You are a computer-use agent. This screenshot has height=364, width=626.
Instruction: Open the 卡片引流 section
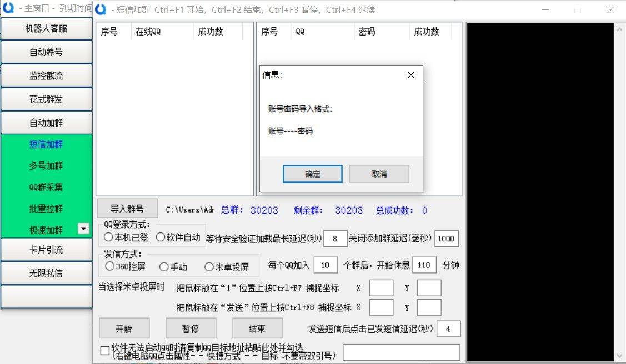[46, 250]
